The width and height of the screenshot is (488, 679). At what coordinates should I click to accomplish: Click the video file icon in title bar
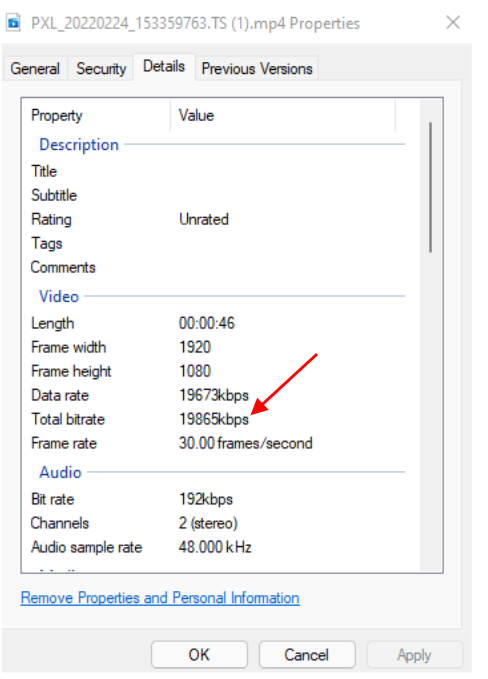(13, 22)
